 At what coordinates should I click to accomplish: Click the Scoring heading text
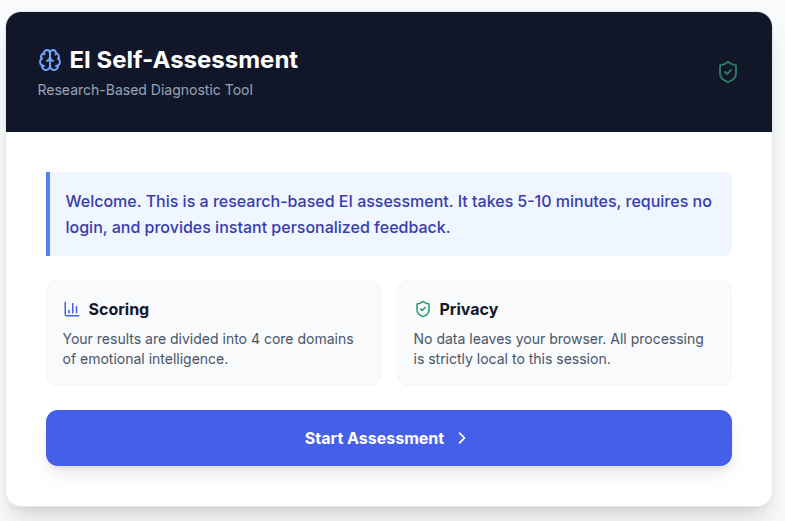(118, 309)
